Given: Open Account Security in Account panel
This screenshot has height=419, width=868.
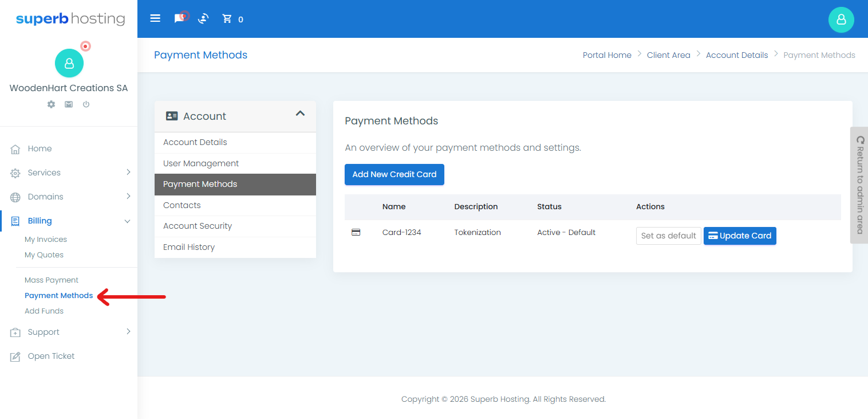Looking at the screenshot, I should (x=235, y=226).
